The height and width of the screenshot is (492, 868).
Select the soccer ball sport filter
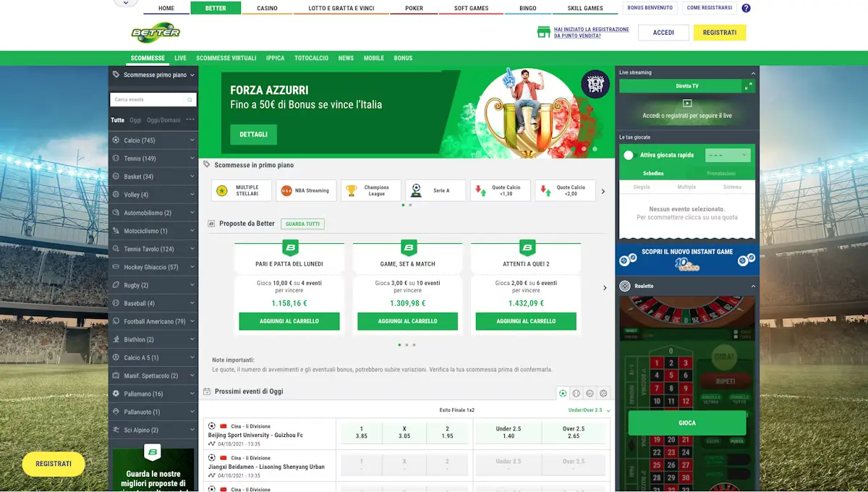563,394
